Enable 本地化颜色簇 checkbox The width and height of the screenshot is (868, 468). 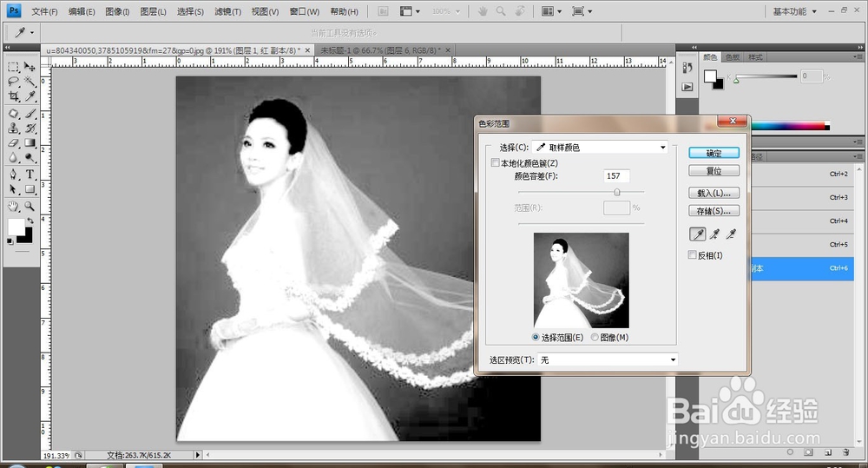(495, 163)
